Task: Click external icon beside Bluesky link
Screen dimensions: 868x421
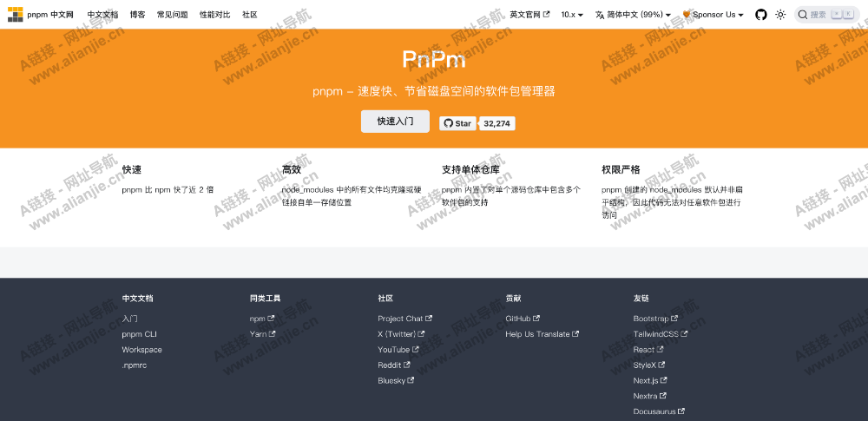Action: (411, 380)
